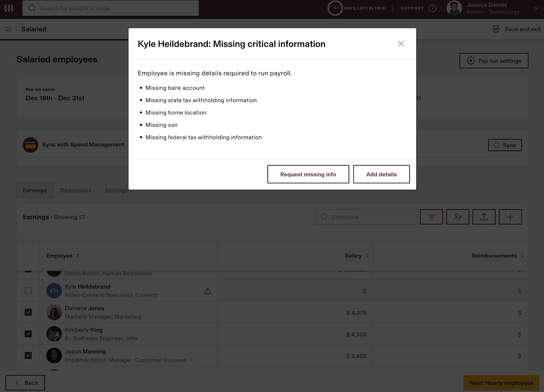The height and width of the screenshot is (392, 544).
Task: Click Save and exit
Action: pos(517,29)
